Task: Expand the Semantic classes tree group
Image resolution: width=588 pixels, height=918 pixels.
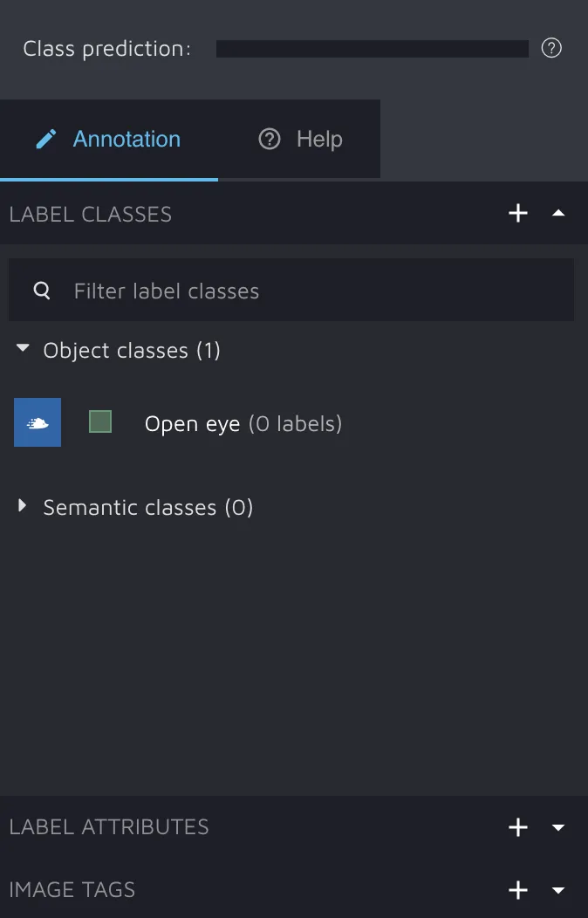Action: pos(24,506)
